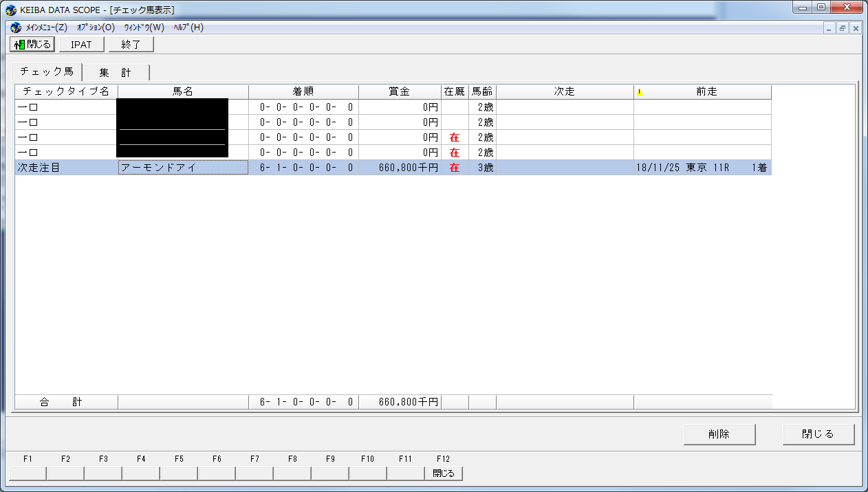The height and width of the screenshot is (492, 868).
Task: Click the 18/11/25 東京 11R previous race cell
Action: (x=703, y=168)
